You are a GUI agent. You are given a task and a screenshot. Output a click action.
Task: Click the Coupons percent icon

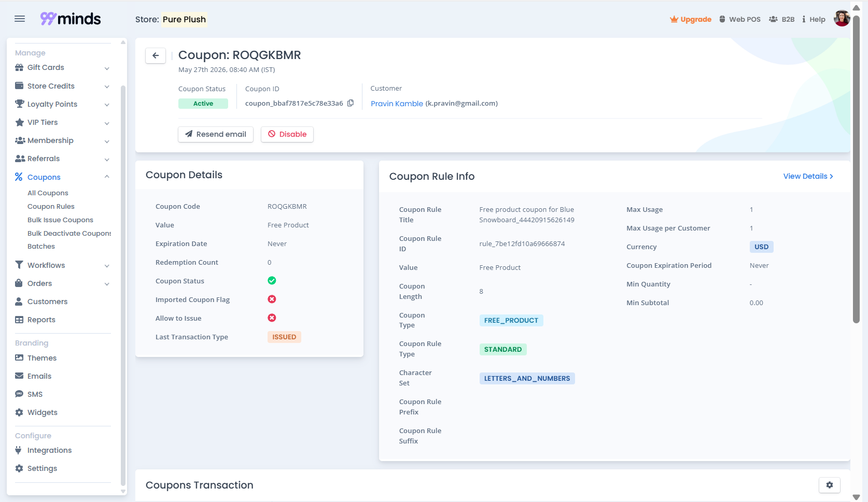pos(19,177)
